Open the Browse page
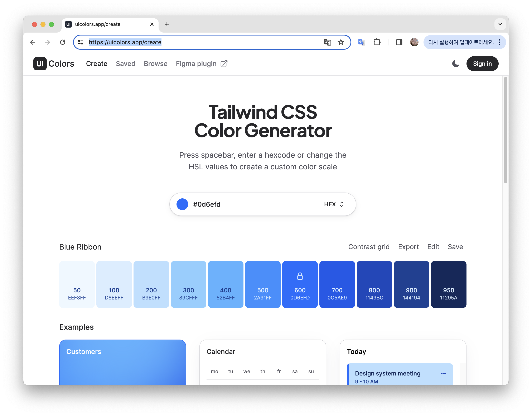 (x=155, y=64)
